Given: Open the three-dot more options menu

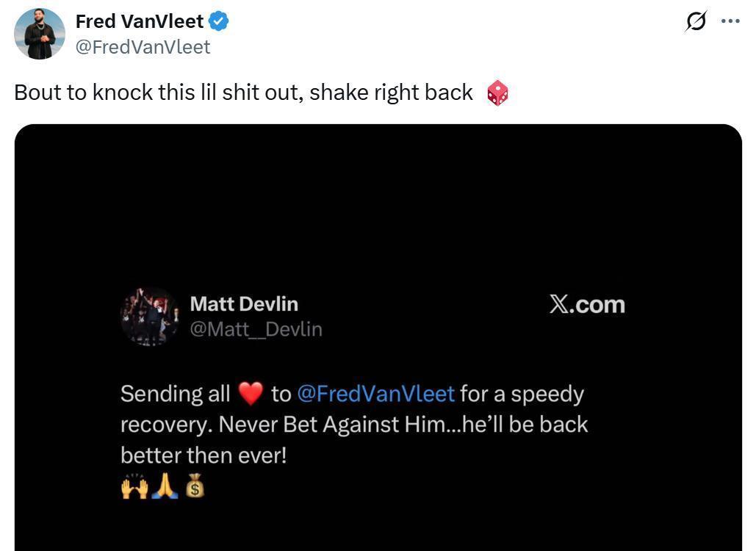Looking at the screenshot, I should point(730,21).
